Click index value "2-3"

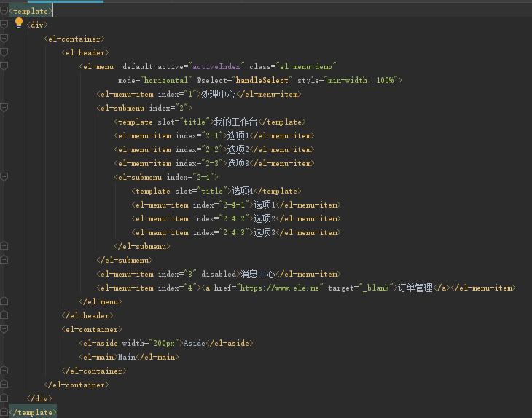pyautogui.click(x=212, y=163)
